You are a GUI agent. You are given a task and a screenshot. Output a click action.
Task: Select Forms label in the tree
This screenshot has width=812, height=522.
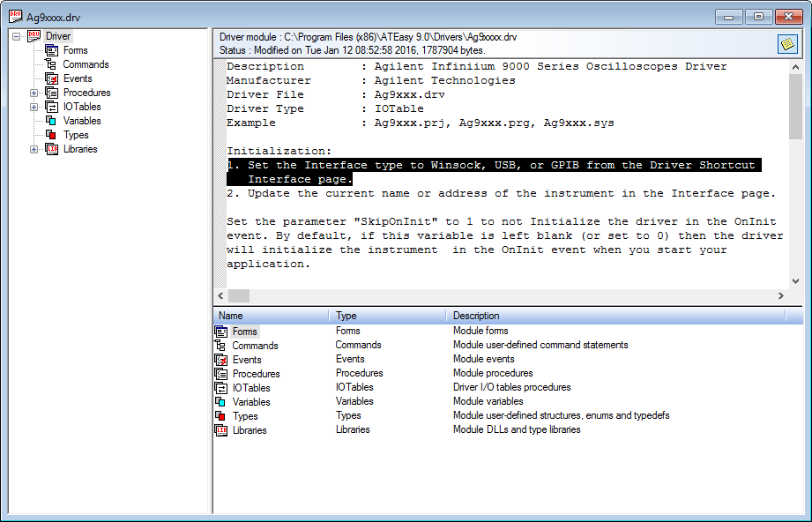pos(76,50)
